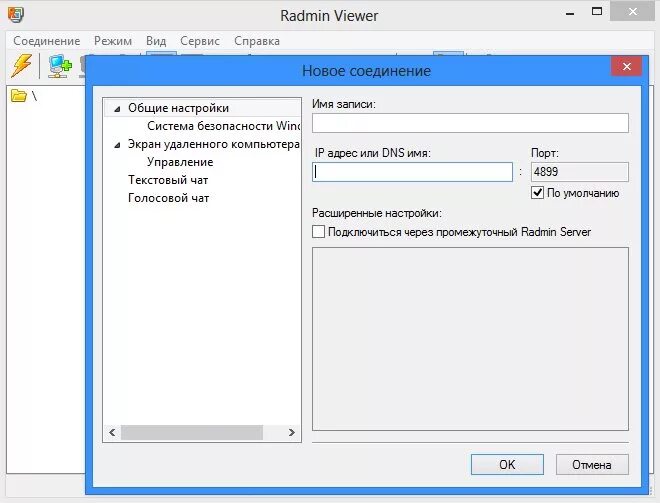This screenshot has height=503, width=660.
Task: Collapse the Экран удаленного компьютера node
Action: point(117,145)
